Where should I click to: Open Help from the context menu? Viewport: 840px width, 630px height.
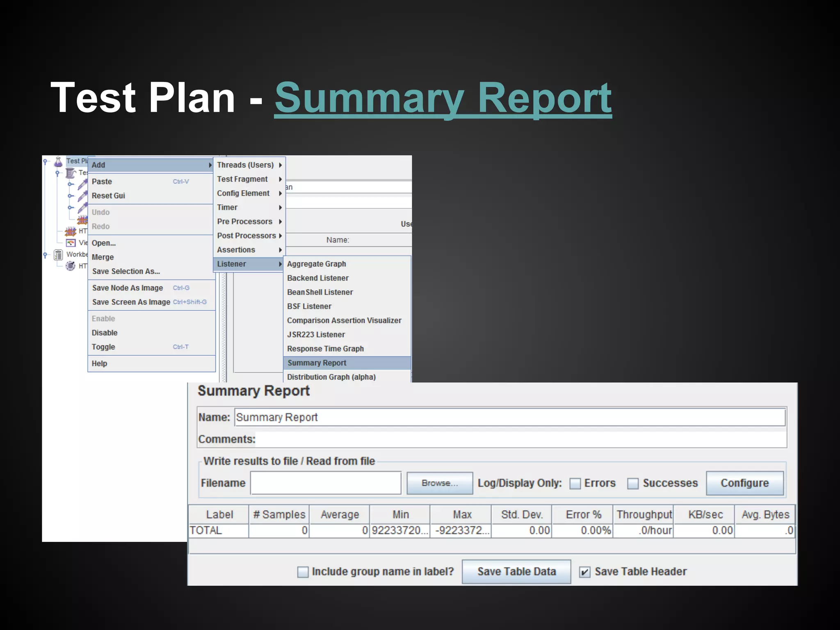click(151, 363)
